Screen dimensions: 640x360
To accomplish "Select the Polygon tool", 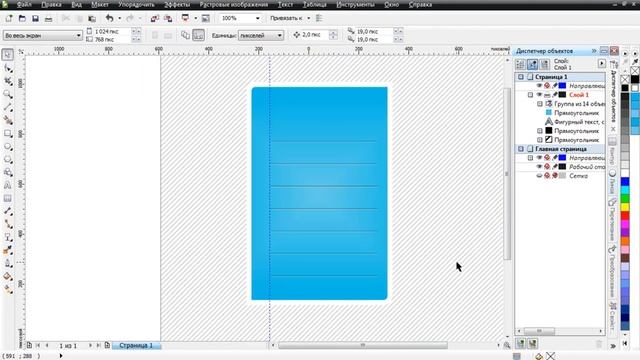I will [8, 160].
